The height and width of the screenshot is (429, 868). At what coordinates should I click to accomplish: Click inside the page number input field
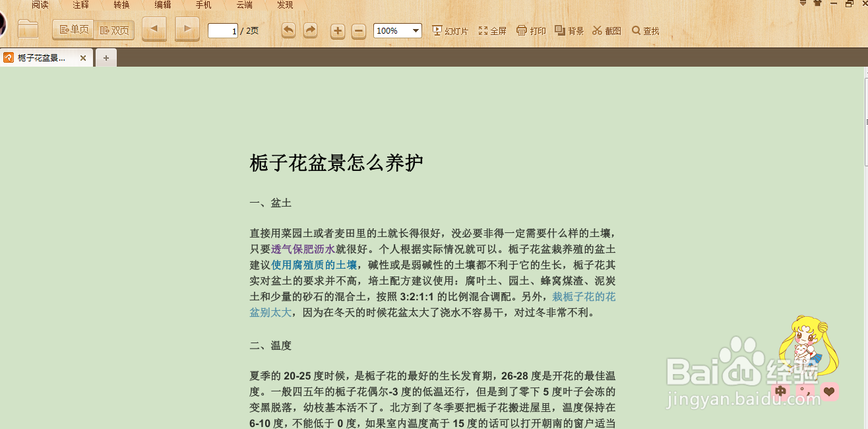pos(222,30)
